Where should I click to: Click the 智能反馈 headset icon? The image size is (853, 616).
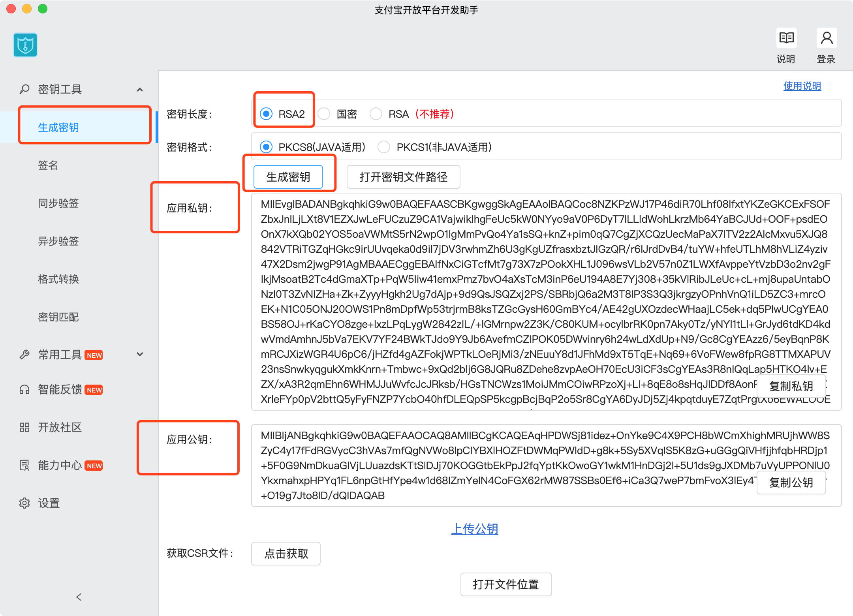point(24,390)
